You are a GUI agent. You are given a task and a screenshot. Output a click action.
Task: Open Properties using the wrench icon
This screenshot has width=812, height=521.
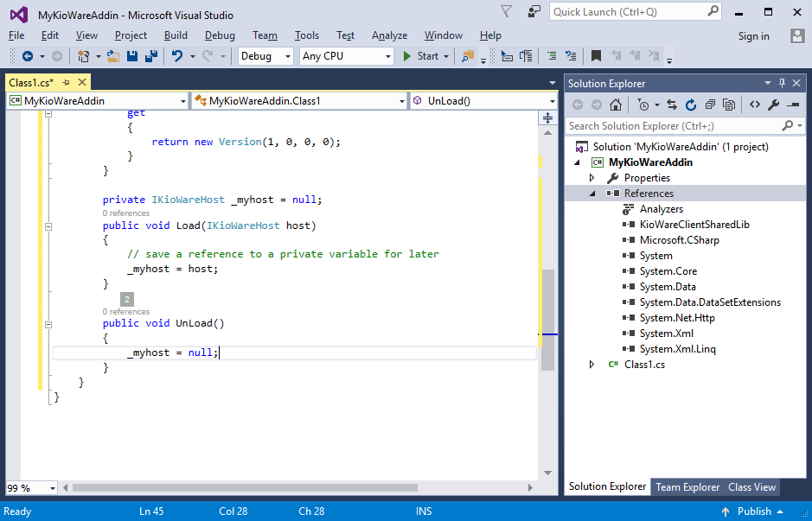pos(774,105)
